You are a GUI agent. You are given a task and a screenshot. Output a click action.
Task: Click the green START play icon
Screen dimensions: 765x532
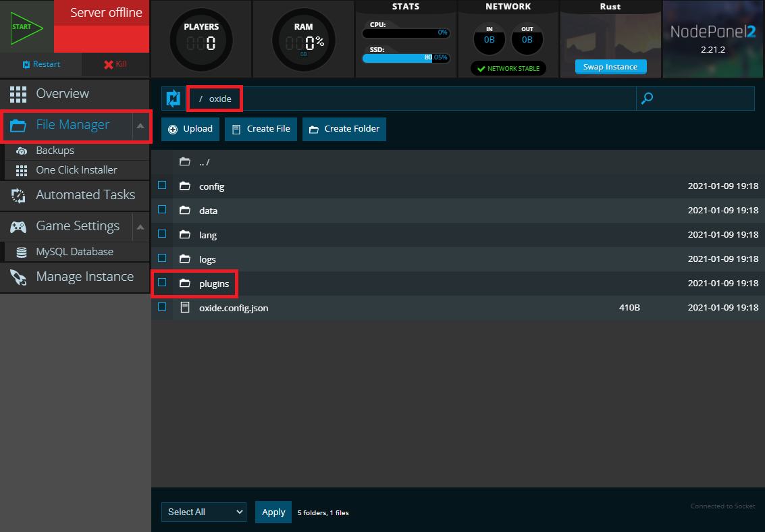(x=27, y=28)
